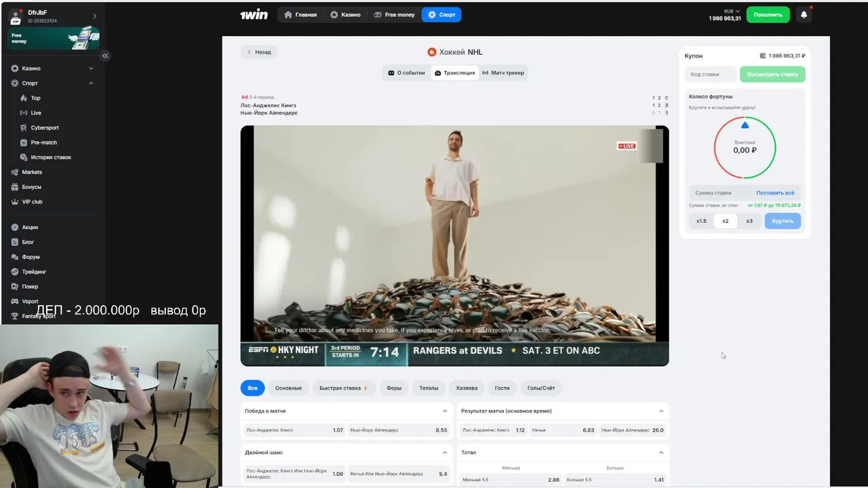Select the x1.5 multiplier
Viewport: 868px width, 488px height.
click(x=701, y=221)
